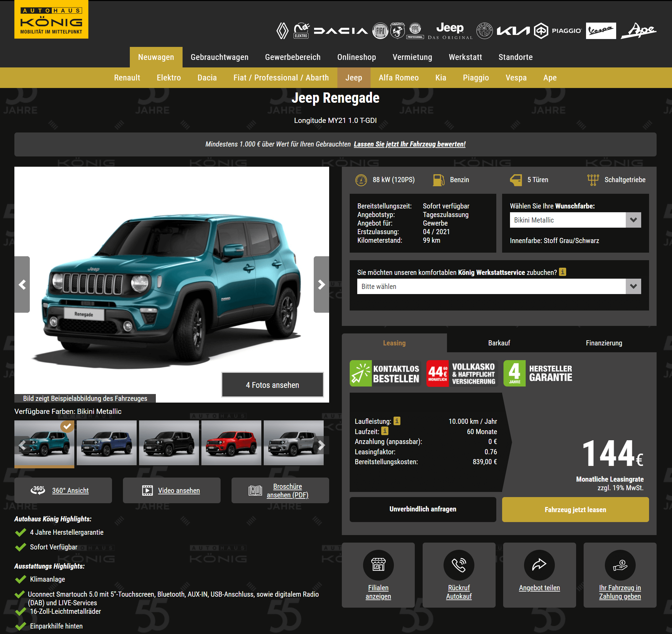Click the Fiat Professional logo
Viewport: 672px width, 634px height.
pyautogui.click(x=415, y=31)
